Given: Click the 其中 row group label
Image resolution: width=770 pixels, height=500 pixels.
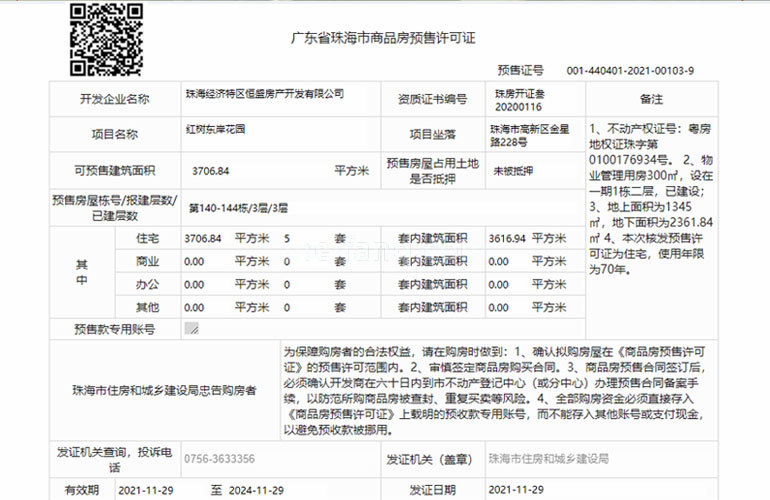Looking at the screenshot, I should pyautogui.click(x=82, y=273).
